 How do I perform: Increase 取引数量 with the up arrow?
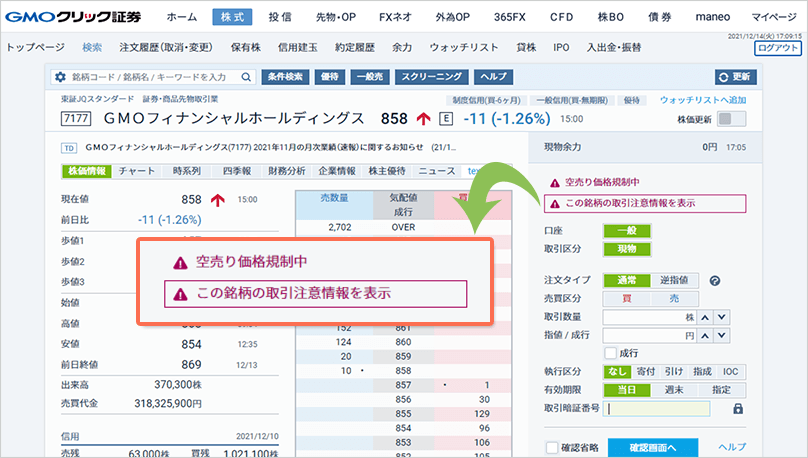(705, 317)
